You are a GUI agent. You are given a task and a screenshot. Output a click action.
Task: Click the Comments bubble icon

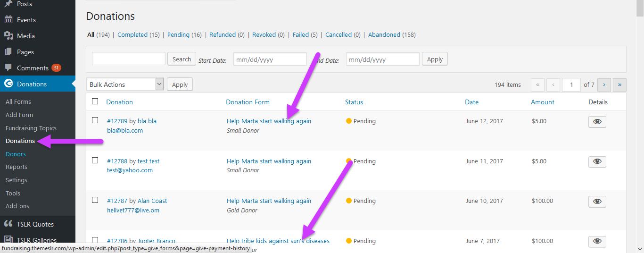tap(8, 68)
